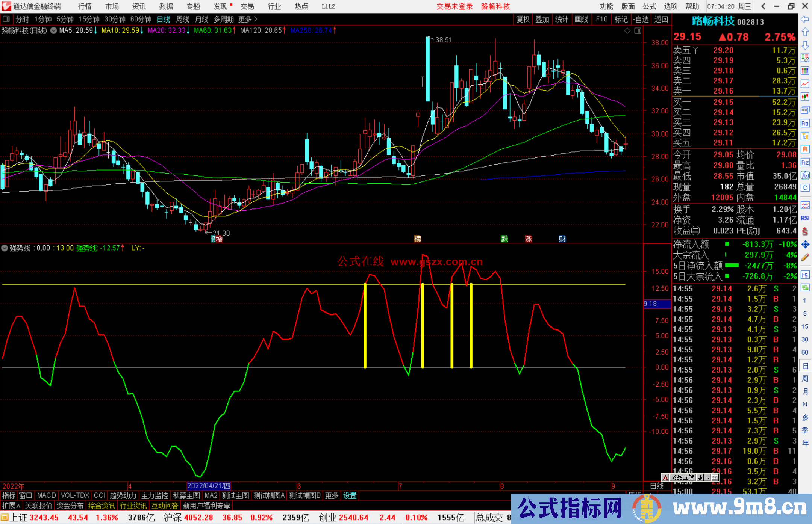Click the candlestick chart icon in sidebar
This screenshot has height=524, width=812.
click(x=805, y=97)
